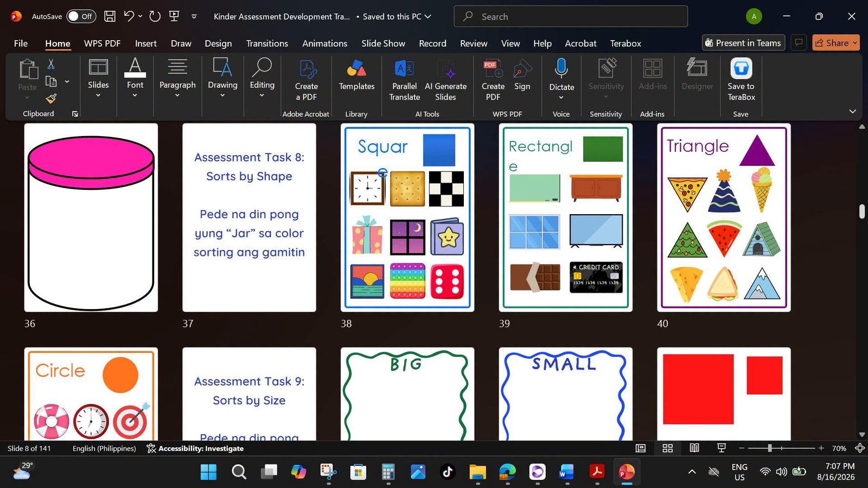The height and width of the screenshot is (488, 868).
Task: Click the zoom slider handle
Action: click(769, 448)
